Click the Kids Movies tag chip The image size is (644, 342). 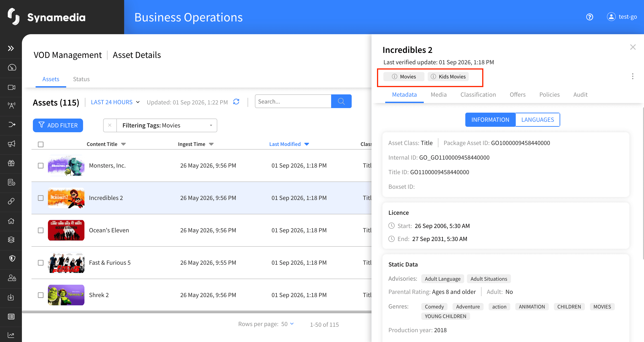click(448, 76)
